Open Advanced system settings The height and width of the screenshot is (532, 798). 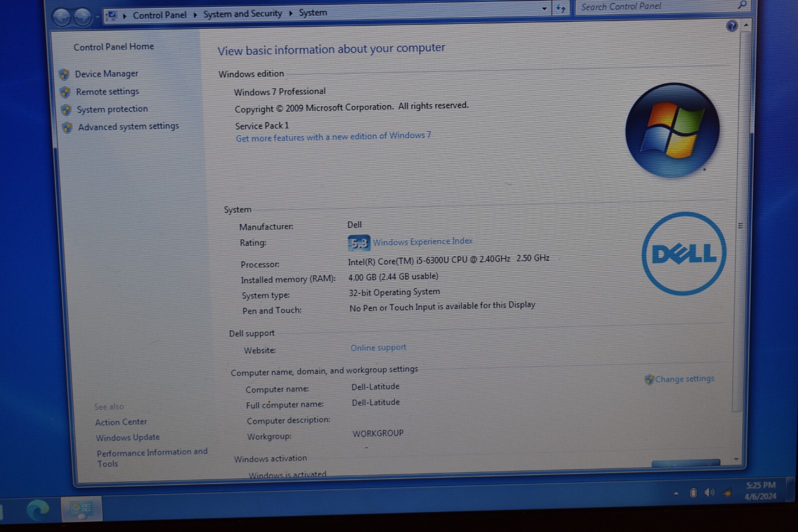tap(128, 127)
